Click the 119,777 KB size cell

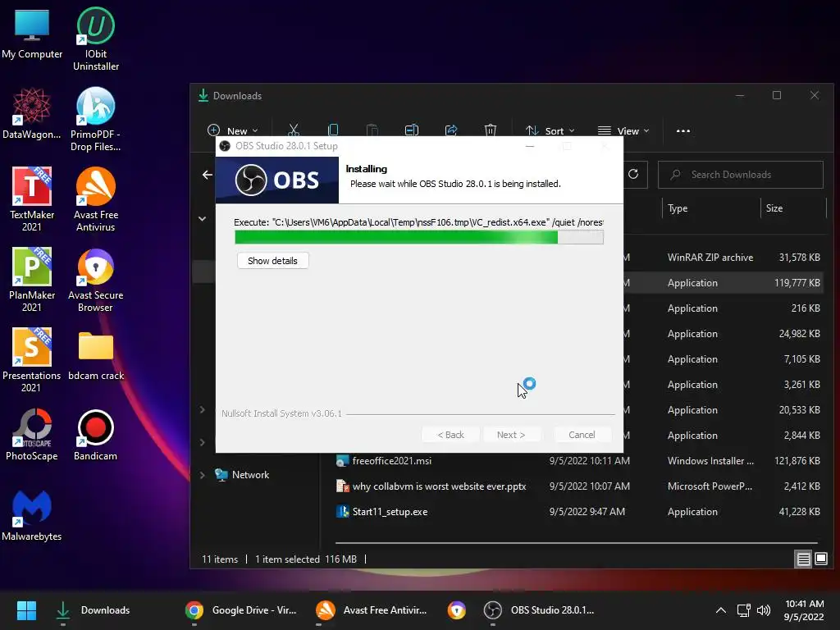[x=797, y=283]
